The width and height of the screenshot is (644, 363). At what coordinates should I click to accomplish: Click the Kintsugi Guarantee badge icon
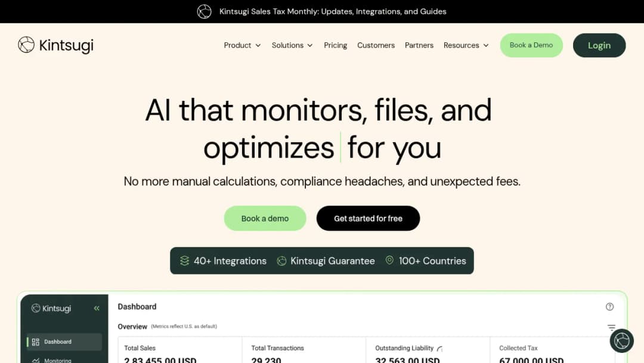281,261
